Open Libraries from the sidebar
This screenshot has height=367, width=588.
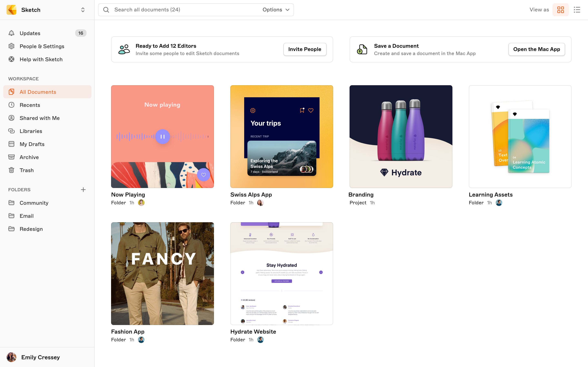pos(31,131)
